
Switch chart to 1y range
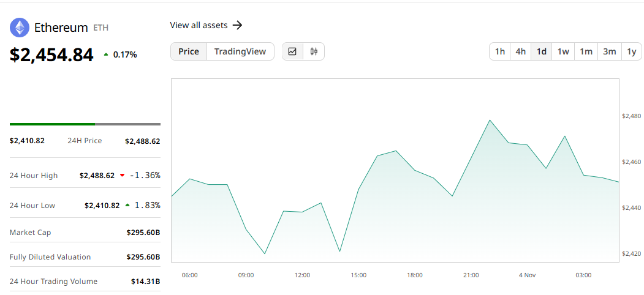(x=632, y=51)
